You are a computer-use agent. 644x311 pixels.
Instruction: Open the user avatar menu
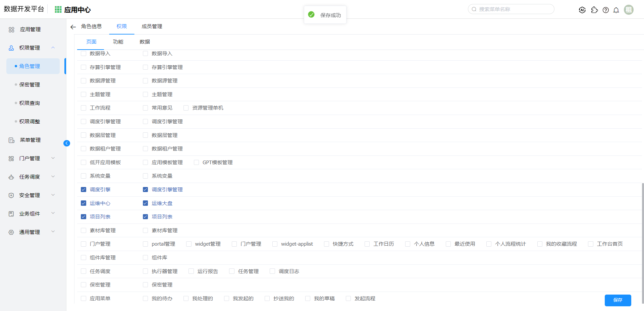[x=629, y=10]
